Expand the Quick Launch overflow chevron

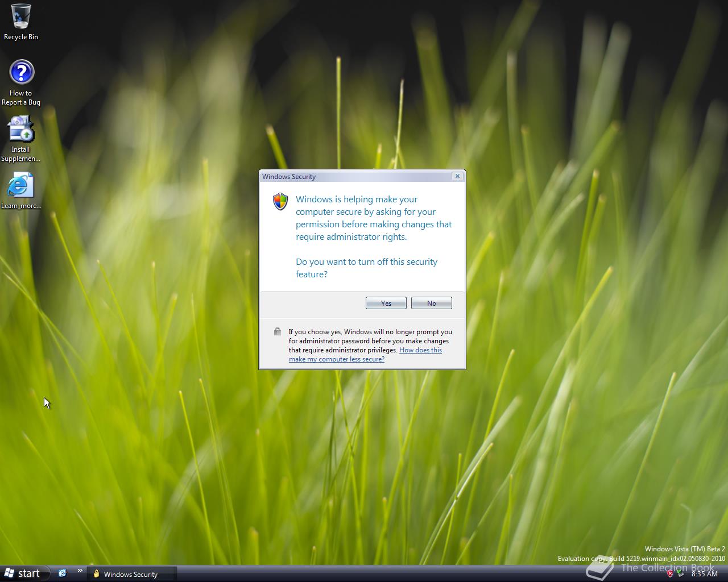(80, 571)
